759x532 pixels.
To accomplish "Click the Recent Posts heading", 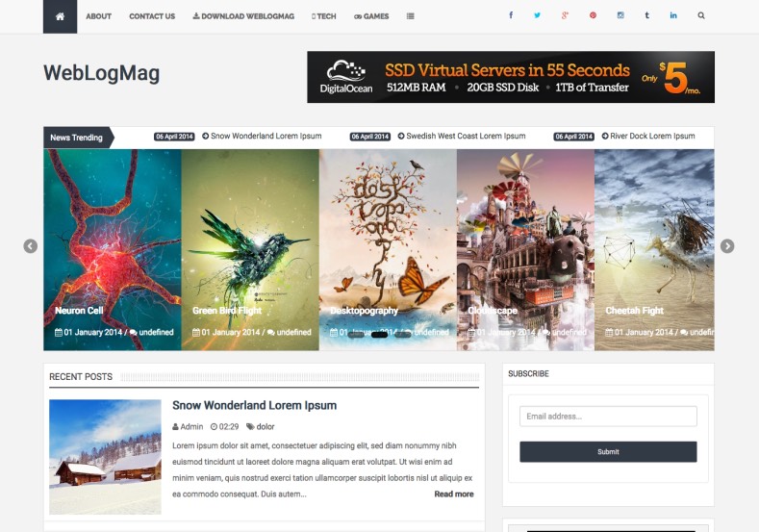I will point(81,377).
